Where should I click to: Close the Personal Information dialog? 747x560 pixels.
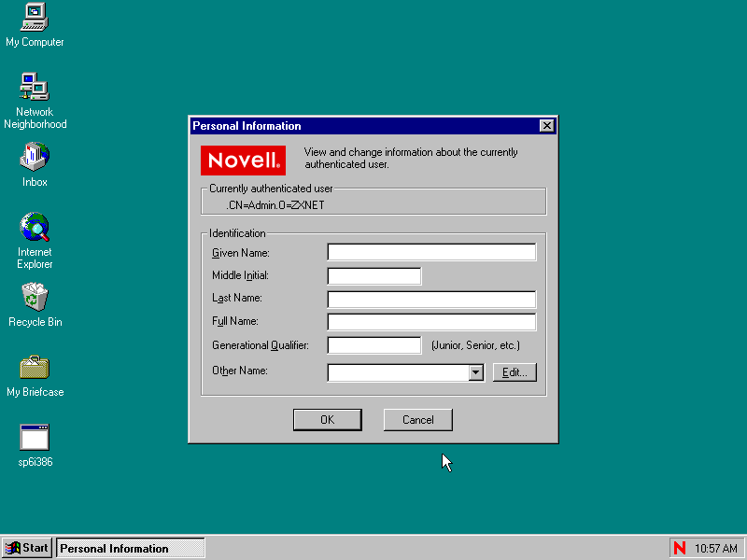tap(546, 126)
